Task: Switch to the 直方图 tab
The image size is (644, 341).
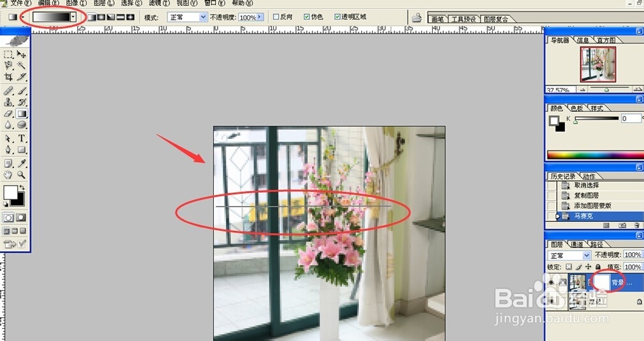Action: (x=606, y=40)
